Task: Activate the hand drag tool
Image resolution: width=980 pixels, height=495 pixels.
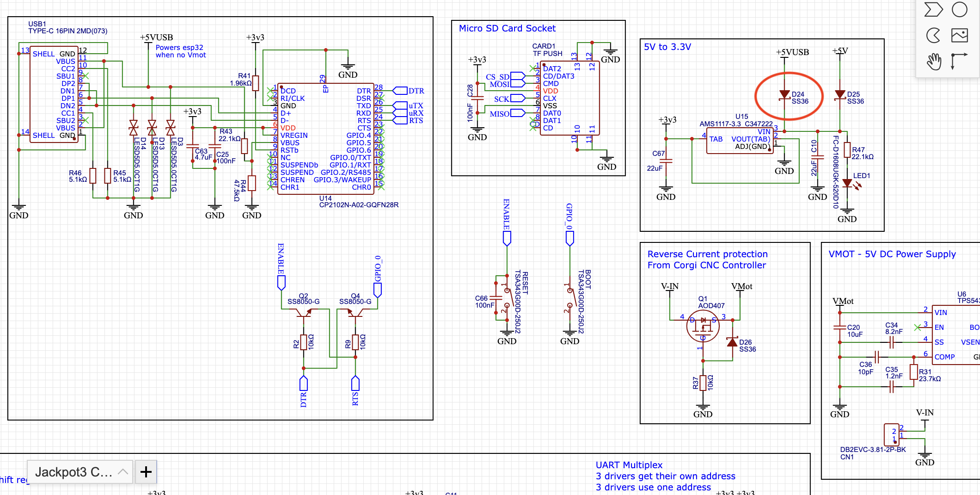Action: pyautogui.click(x=933, y=61)
